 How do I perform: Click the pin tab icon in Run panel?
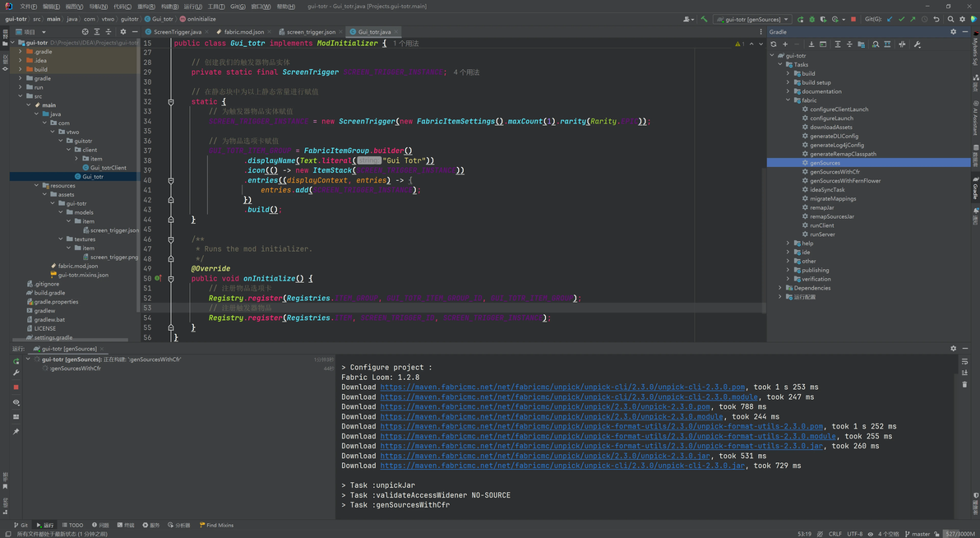16,432
